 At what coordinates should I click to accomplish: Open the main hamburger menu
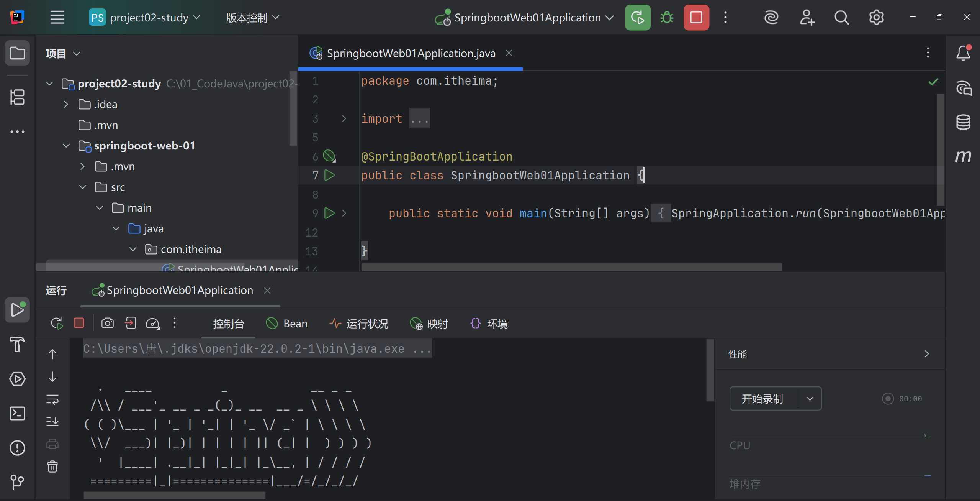tap(57, 17)
